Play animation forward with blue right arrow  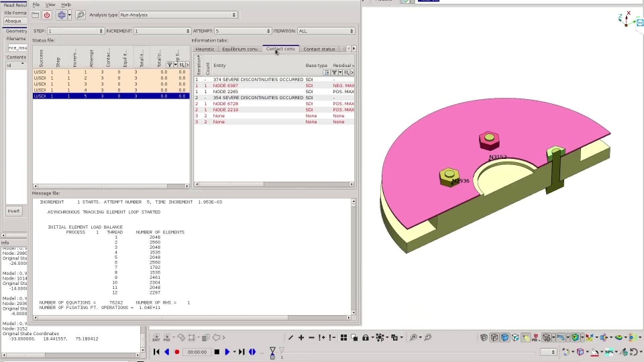coord(227,352)
